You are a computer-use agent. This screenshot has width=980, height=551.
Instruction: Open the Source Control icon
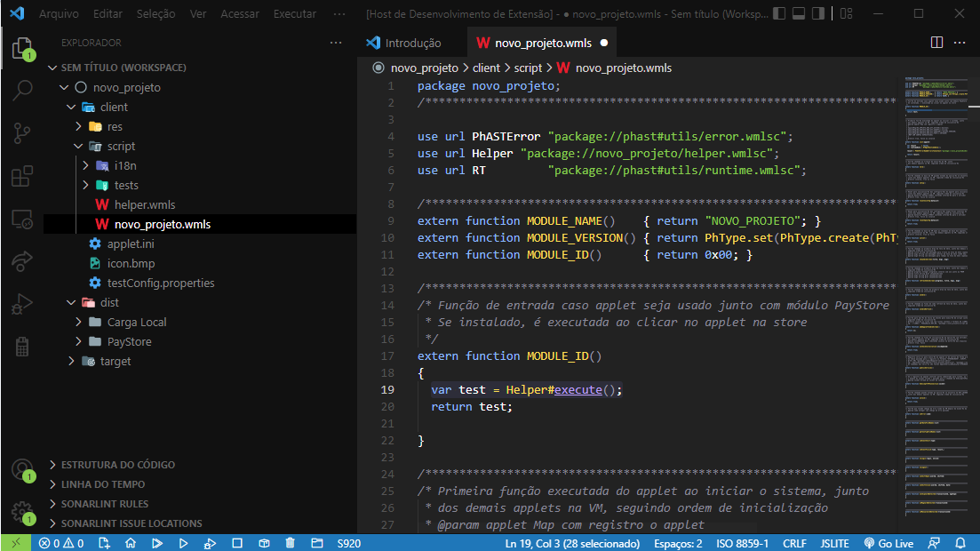[22, 131]
